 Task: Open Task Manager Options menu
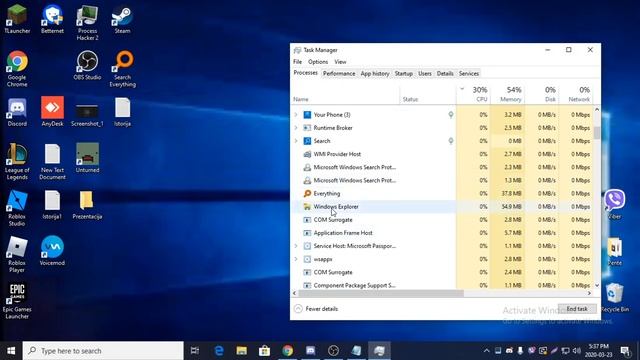pyautogui.click(x=318, y=62)
